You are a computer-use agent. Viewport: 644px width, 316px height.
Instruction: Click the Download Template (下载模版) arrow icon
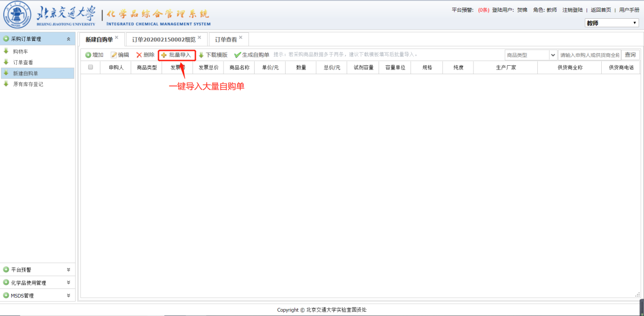click(201, 55)
